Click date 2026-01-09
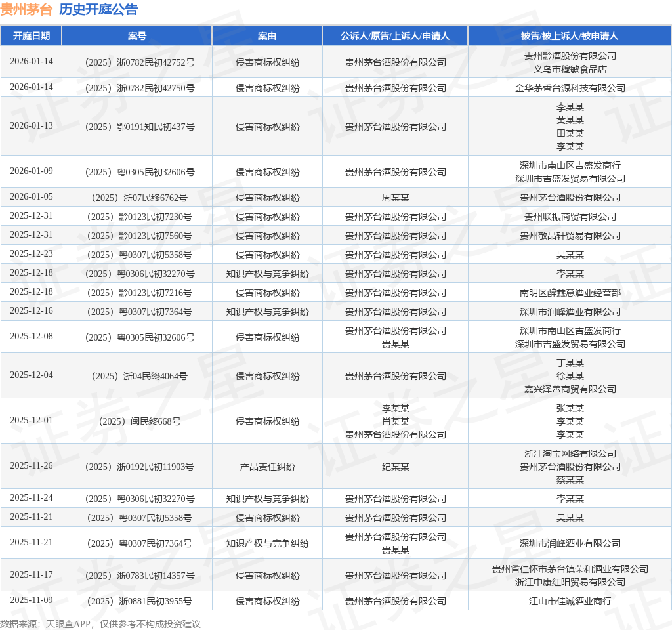This screenshot has height=630, width=672. pyautogui.click(x=31, y=171)
